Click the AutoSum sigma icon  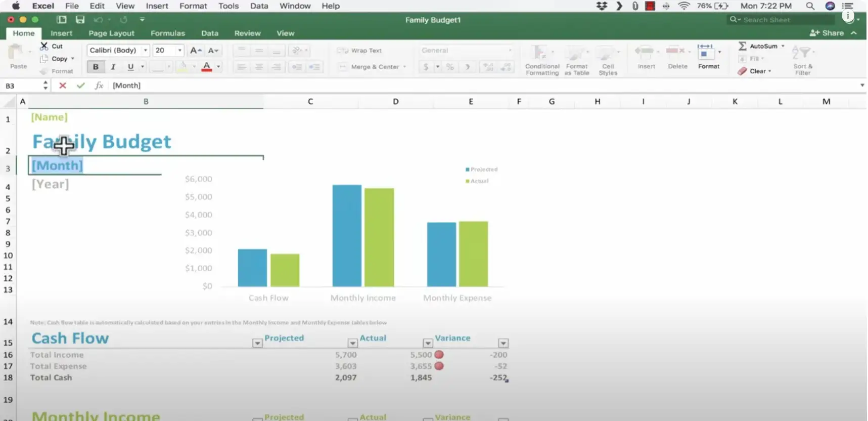point(742,46)
